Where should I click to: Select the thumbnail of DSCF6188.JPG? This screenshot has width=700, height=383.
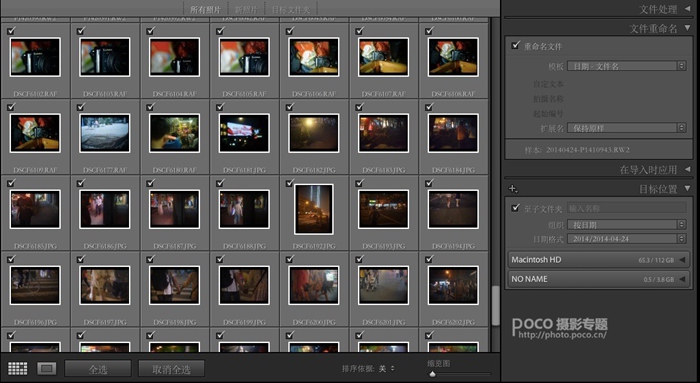[244, 209]
